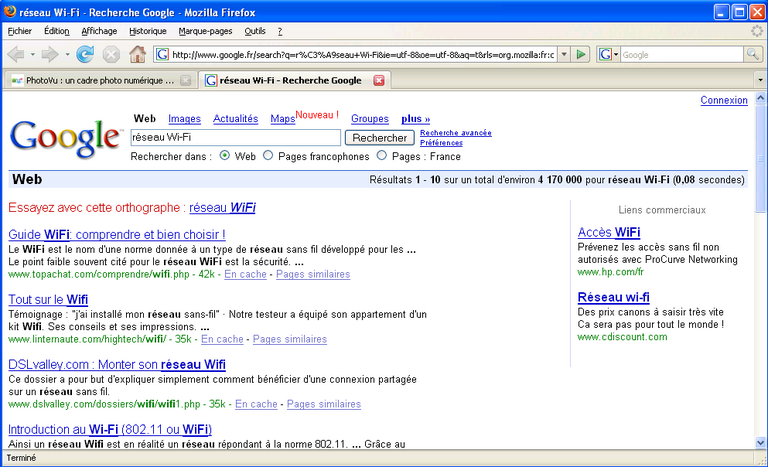Click the Rechercher button
This screenshot has width=768, height=467.
tap(380, 138)
